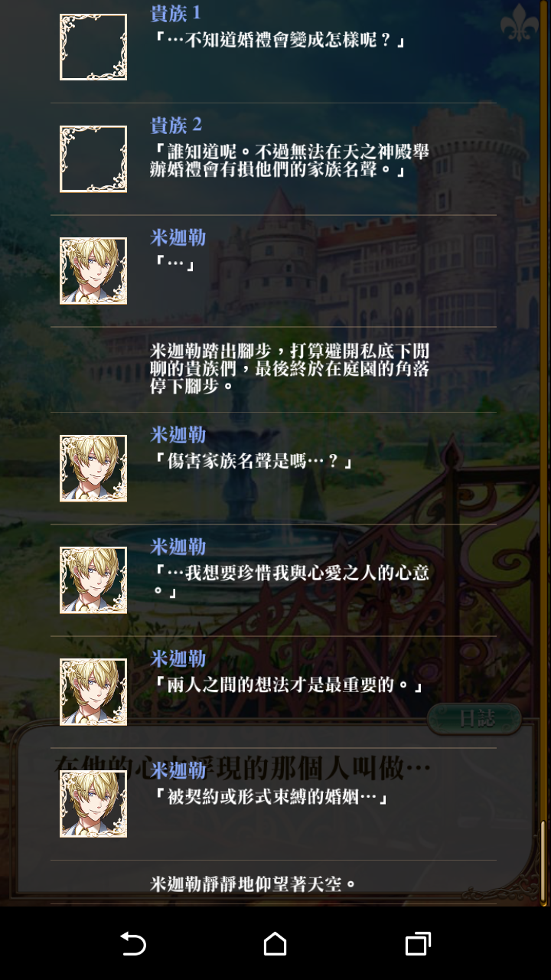Click the portrait beside 我想要珍惜我與心愛之人 line
Screen dimensions: 551x980
click(93, 580)
